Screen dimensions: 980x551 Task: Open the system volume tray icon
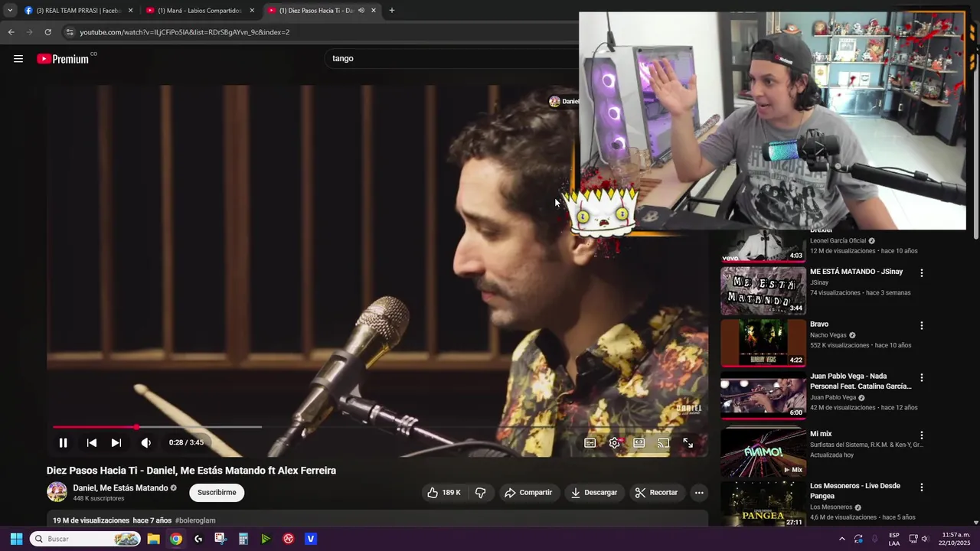tap(925, 539)
